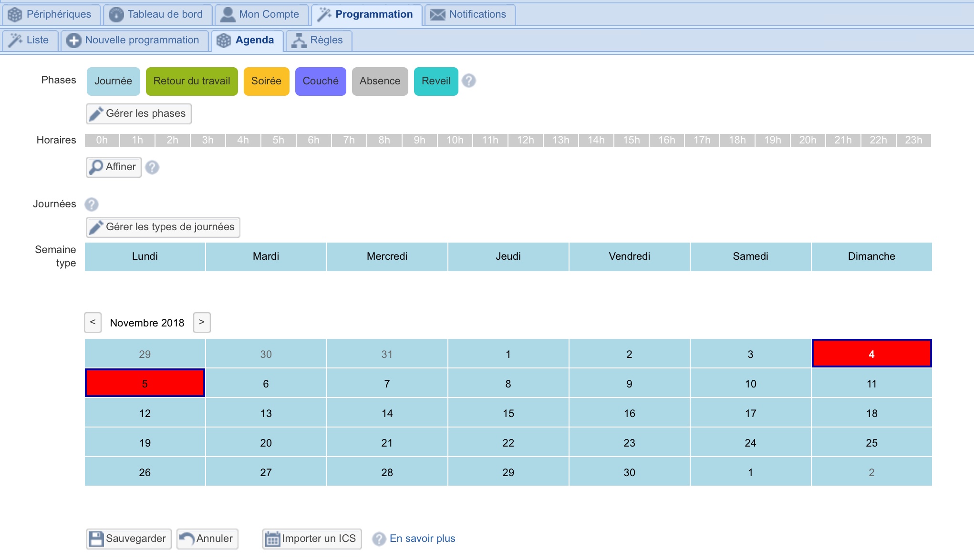The width and height of the screenshot is (974, 560).
Task: Select the Programmation tab
Action: click(366, 14)
